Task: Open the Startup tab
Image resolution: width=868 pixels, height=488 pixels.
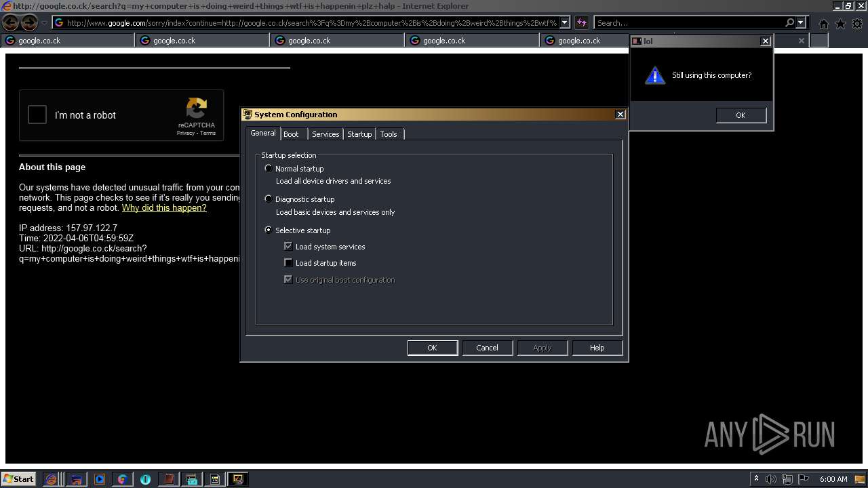Action: click(x=359, y=134)
